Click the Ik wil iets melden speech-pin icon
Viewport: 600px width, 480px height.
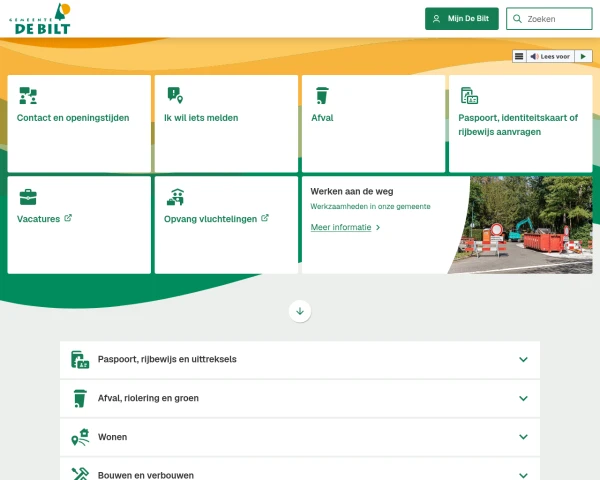(x=175, y=95)
